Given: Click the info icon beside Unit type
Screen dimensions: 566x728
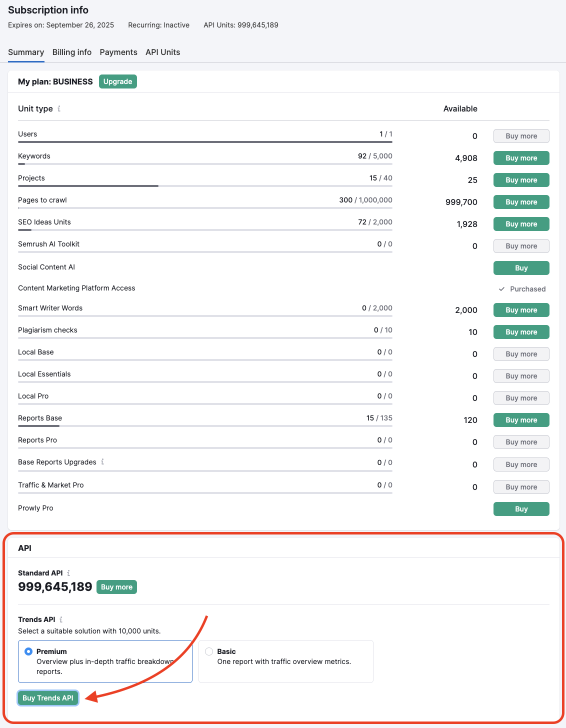Looking at the screenshot, I should pyautogui.click(x=59, y=108).
